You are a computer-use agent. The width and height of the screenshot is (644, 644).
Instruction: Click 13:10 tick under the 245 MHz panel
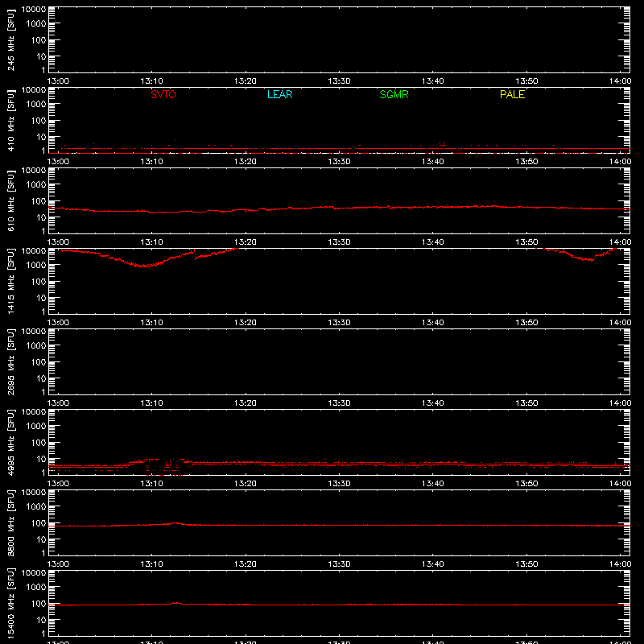tap(151, 81)
